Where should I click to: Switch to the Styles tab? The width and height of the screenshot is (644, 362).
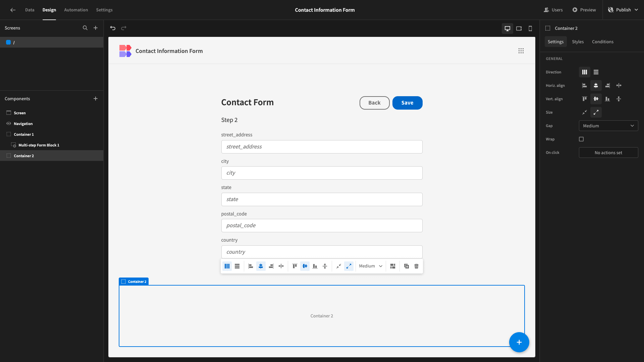[x=578, y=42]
